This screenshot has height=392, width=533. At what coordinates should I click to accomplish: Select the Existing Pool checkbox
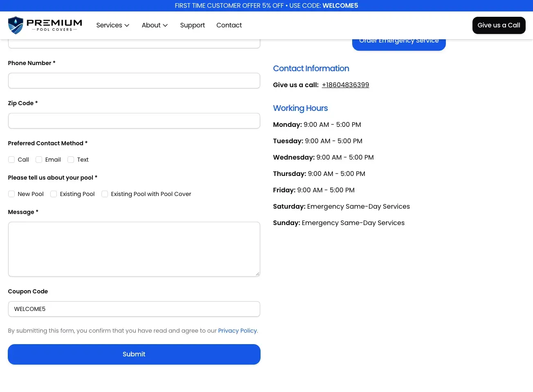tap(54, 194)
